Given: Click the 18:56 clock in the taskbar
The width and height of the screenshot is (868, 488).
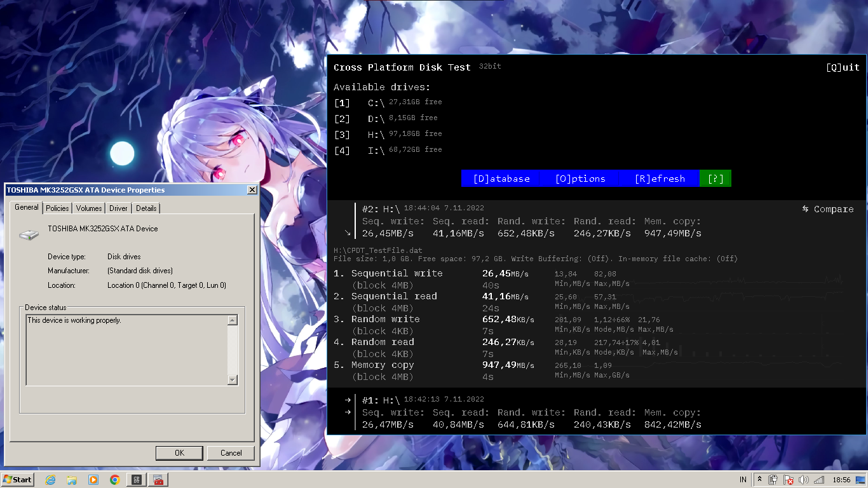Looking at the screenshot, I should pos(841,480).
